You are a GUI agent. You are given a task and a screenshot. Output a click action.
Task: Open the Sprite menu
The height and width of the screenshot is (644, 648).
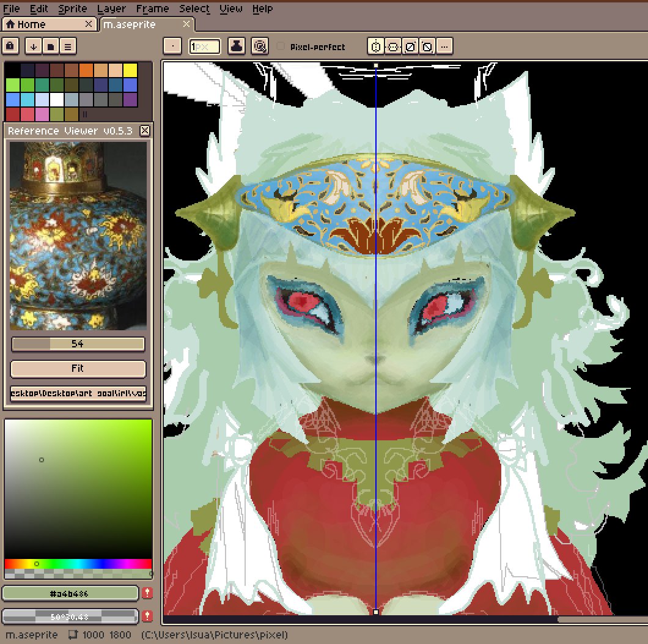click(72, 9)
